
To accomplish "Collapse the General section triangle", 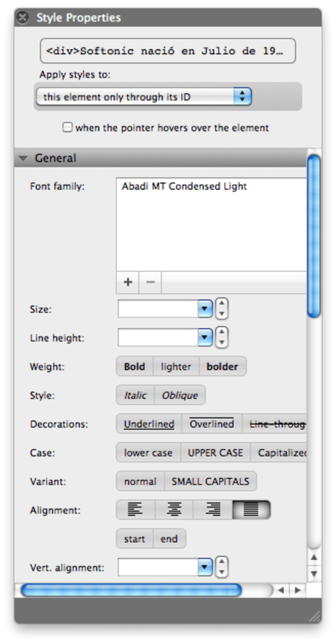I will 23,158.
